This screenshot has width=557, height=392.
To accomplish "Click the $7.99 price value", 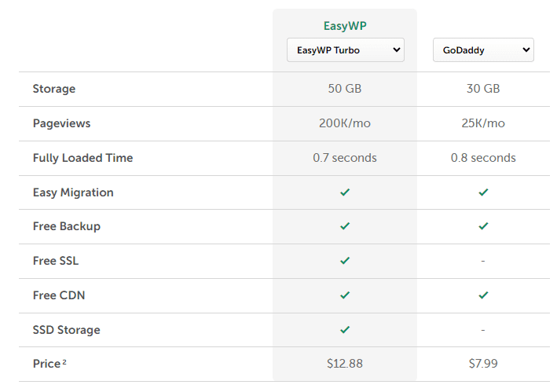I will tap(483, 364).
